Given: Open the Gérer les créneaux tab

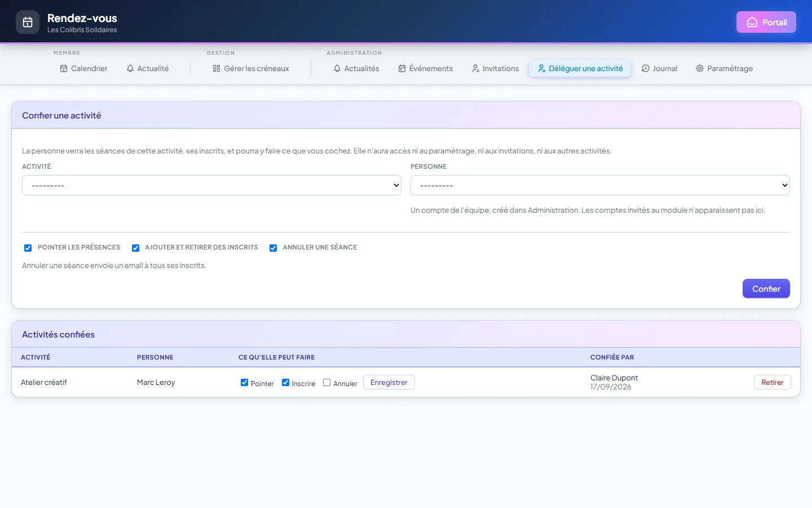Looking at the screenshot, I should [251, 68].
